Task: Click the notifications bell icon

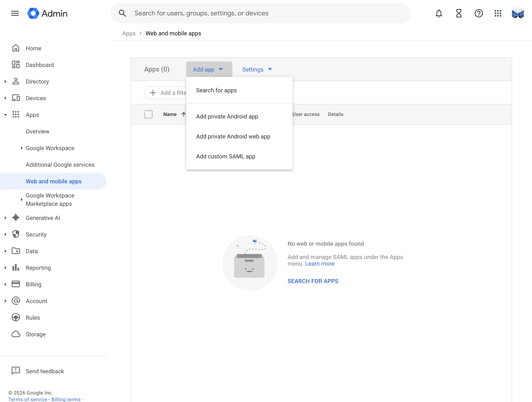Action: coord(438,13)
